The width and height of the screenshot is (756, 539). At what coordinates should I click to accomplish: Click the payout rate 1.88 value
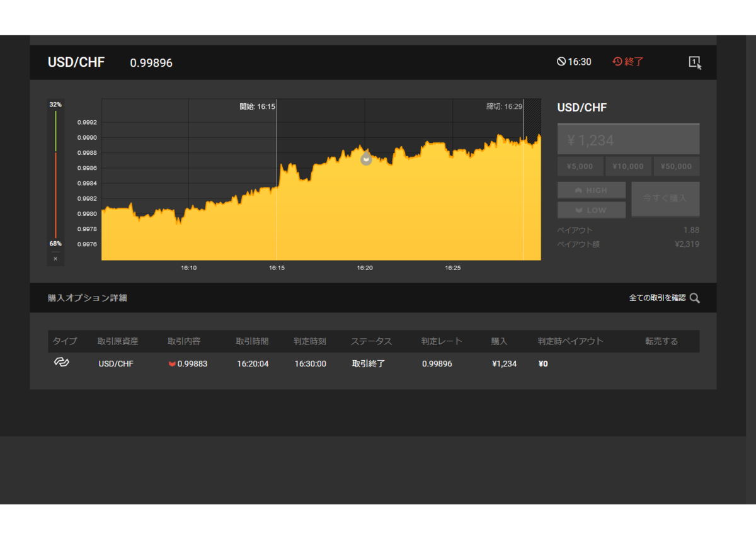[x=691, y=230]
